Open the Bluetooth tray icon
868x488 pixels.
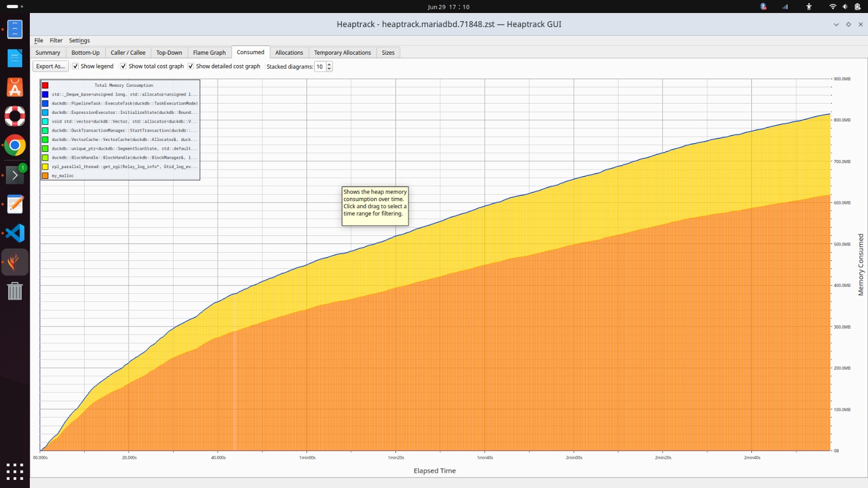(x=763, y=7)
